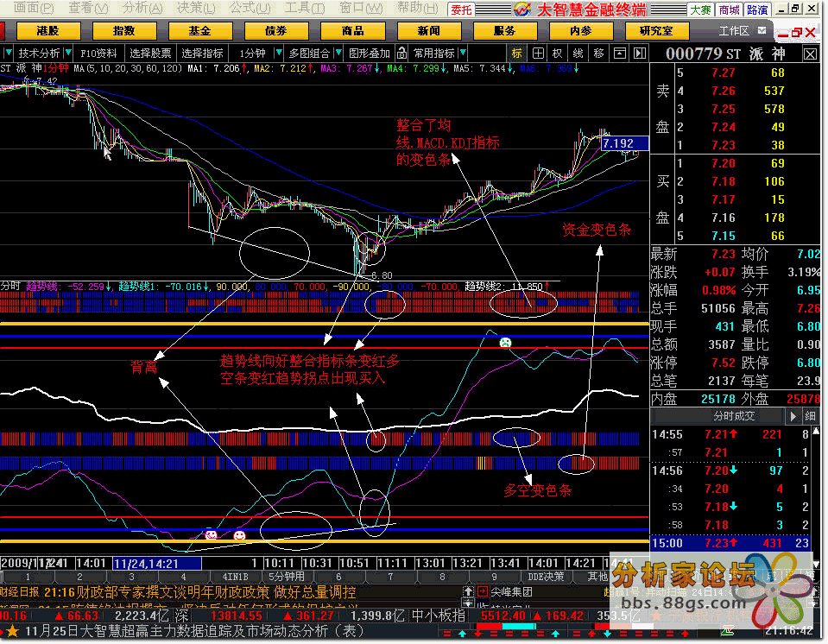Go to the 服务 section
The width and height of the screenshot is (828, 644).
coord(504,31)
